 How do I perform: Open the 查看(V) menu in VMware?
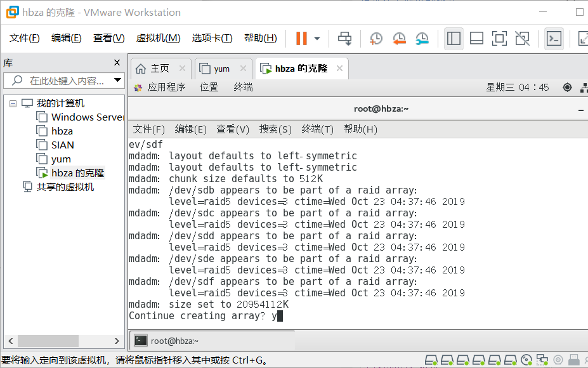[108, 38]
